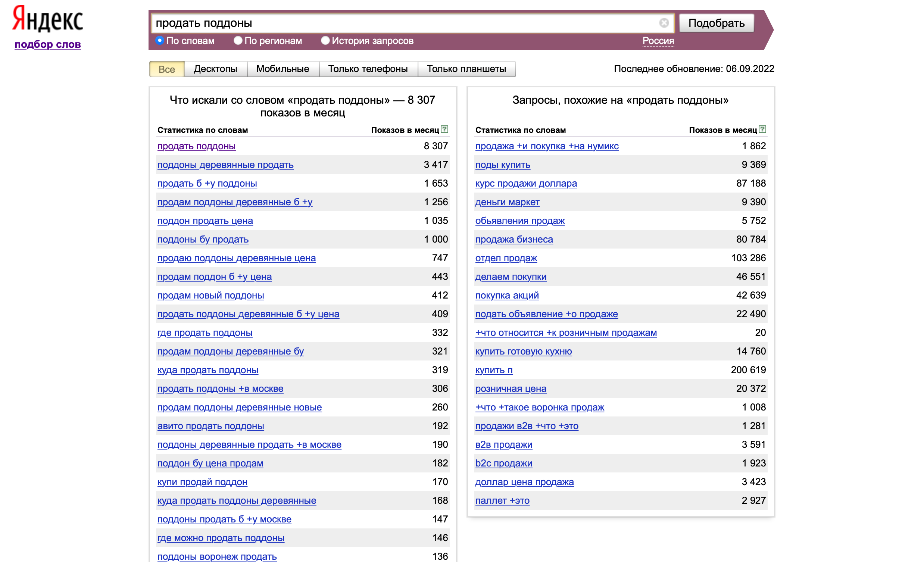Screen dimensions: 924x562
Task: Open '+что +такое воронка продаж' link
Action: point(540,408)
